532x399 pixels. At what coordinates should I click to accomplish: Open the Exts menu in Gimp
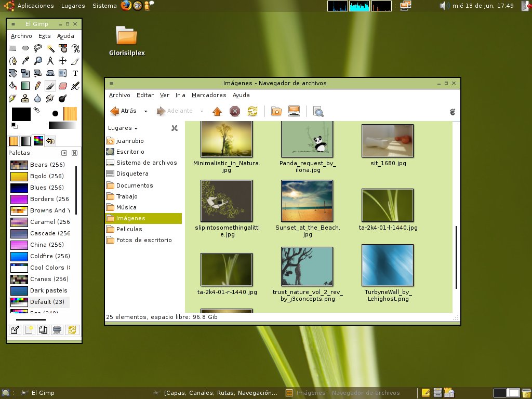coord(45,36)
